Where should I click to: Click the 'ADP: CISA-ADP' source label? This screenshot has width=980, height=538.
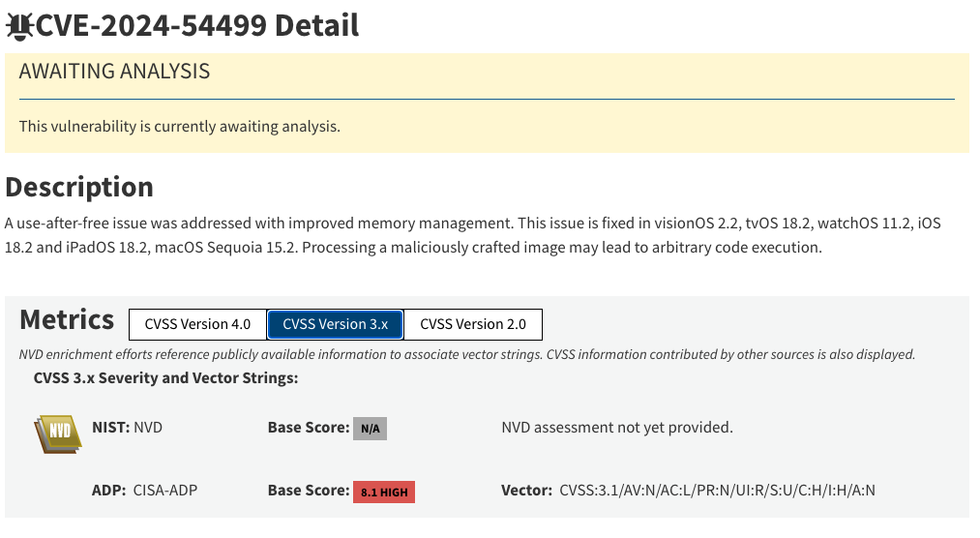point(144,491)
